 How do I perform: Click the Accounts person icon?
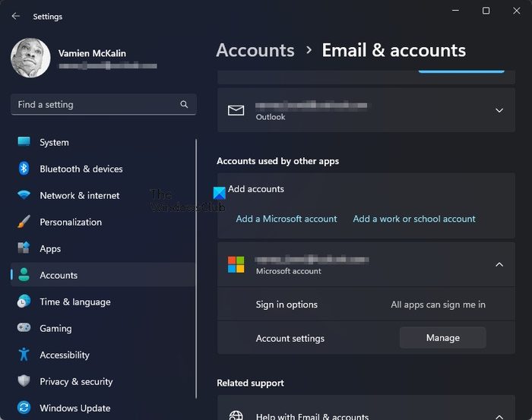[24, 275]
